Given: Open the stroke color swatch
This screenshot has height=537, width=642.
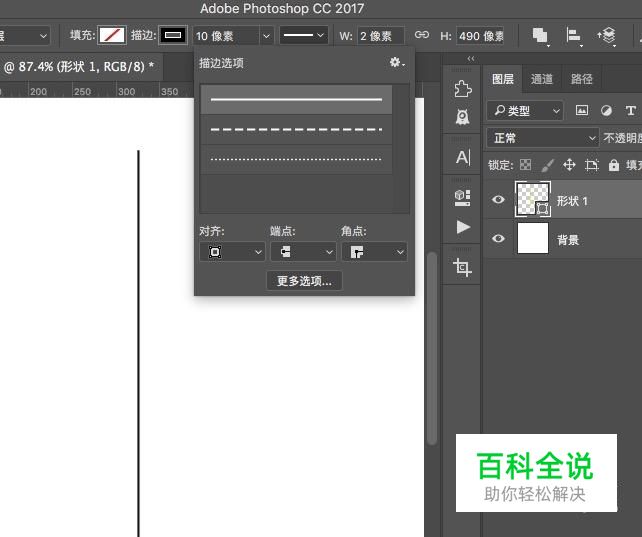Looking at the screenshot, I should click(x=173, y=36).
